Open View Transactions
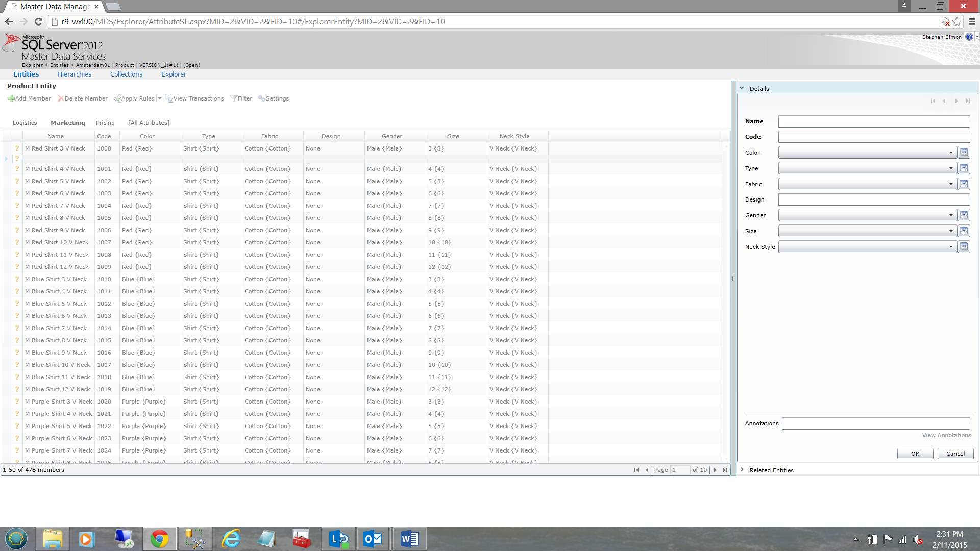Image resolution: width=980 pixels, height=551 pixels. pyautogui.click(x=194, y=98)
